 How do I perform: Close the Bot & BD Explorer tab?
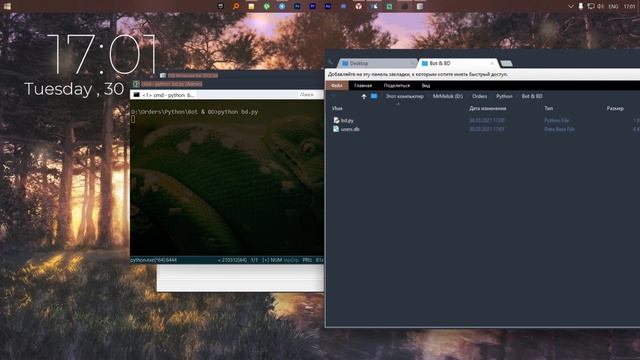[x=492, y=63]
